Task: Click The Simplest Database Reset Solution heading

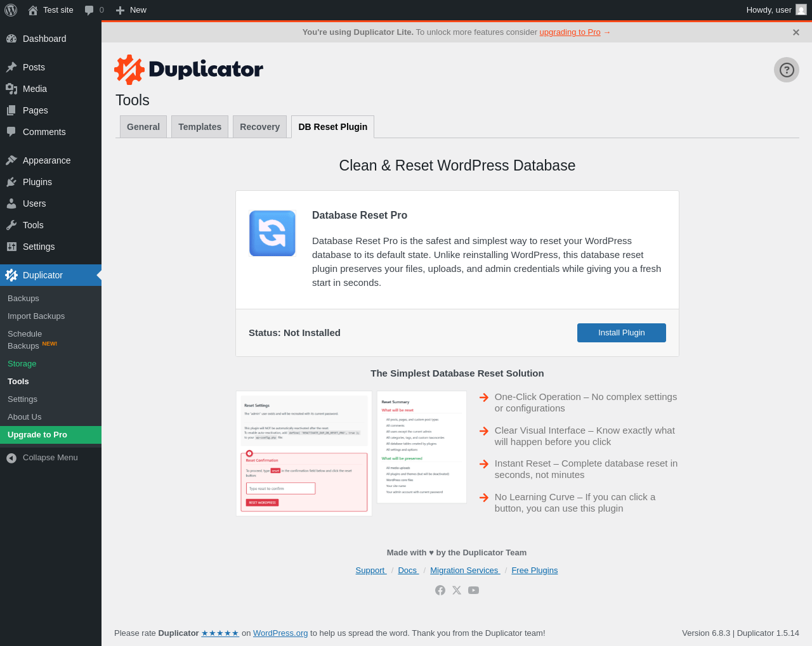Action: click(457, 373)
